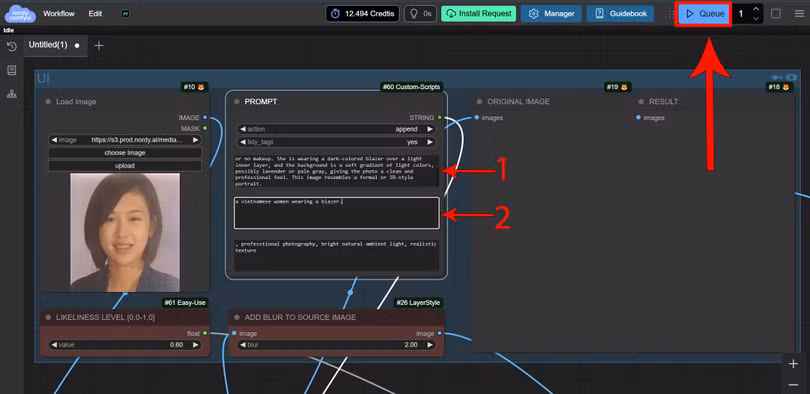This screenshot has width=810, height=394.
Task: Open the image file selector dropdown
Action: pyautogui.click(x=124, y=140)
